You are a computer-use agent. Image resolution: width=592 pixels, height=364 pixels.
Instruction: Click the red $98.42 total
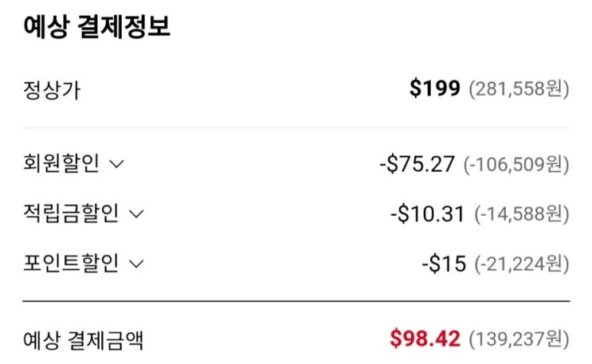point(425,338)
